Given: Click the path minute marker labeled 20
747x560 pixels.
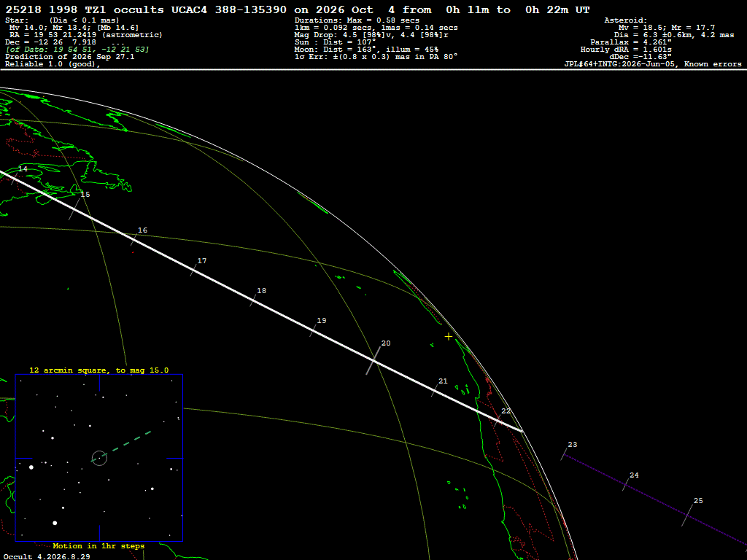Looking at the screenshot, I should coord(373,360).
